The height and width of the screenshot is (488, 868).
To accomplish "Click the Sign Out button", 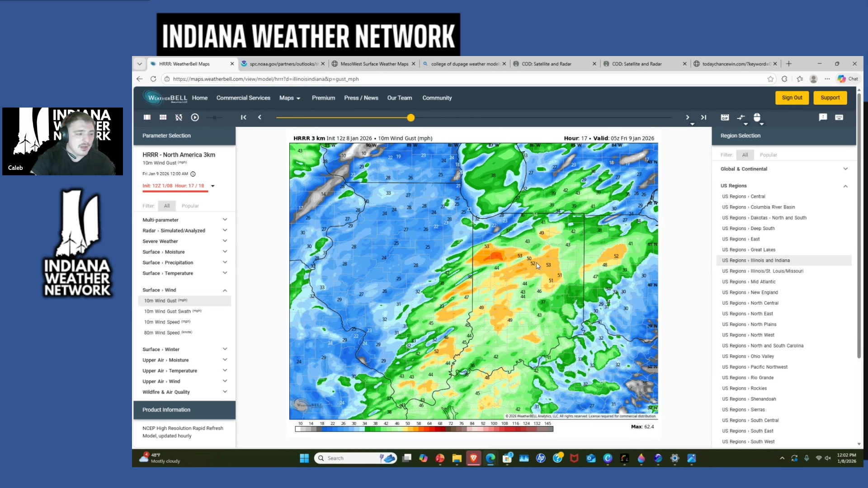I will [x=792, y=98].
